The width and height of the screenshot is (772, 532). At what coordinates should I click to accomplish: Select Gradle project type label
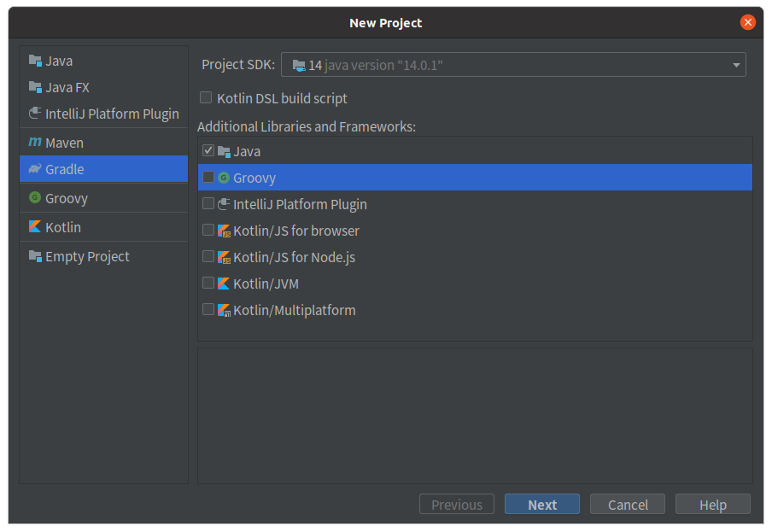coord(65,169)
